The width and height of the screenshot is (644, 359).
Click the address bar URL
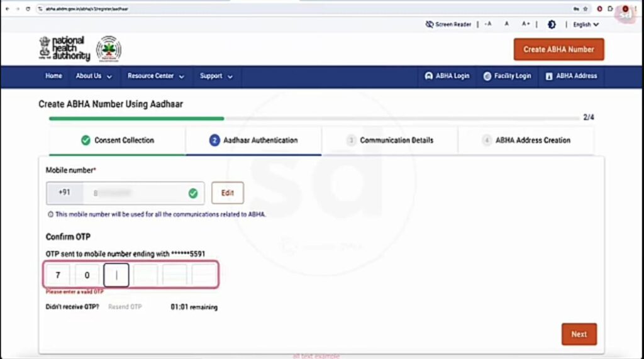click(87, 9)
